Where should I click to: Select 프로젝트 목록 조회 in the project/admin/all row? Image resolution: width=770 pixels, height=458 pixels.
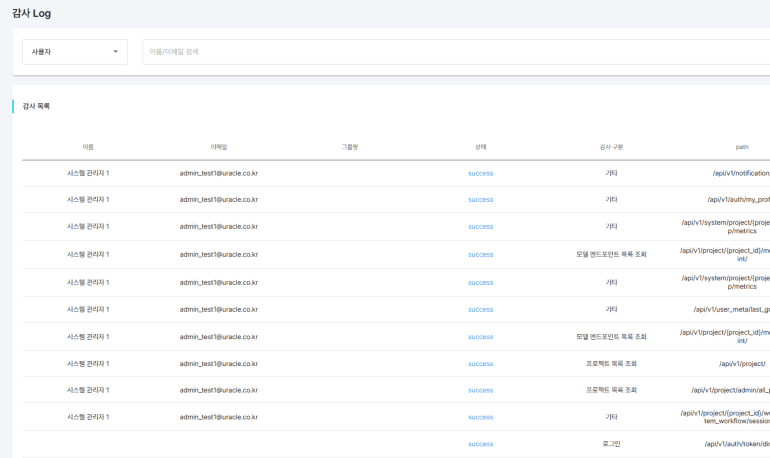(x=611, y=390)
